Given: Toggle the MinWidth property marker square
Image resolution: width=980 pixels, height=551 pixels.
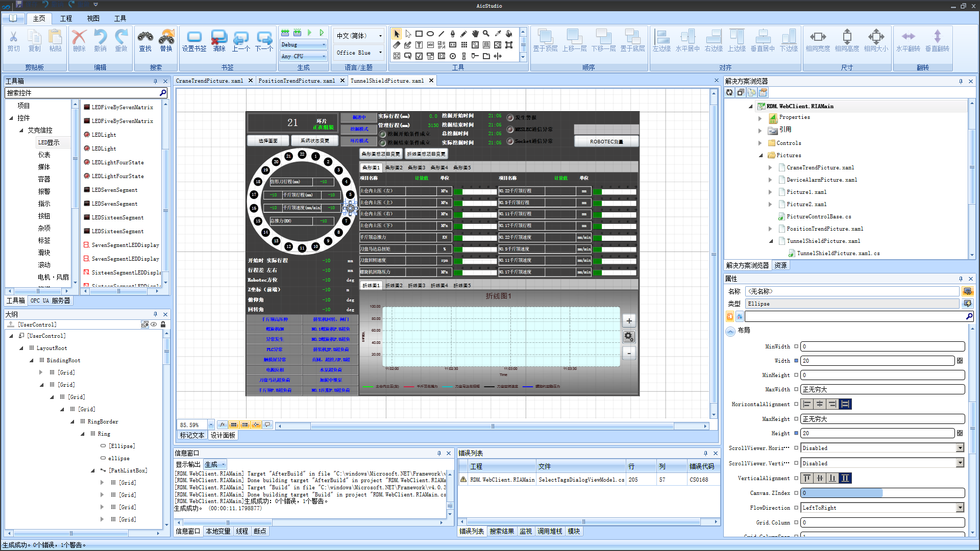Looking at the screenshot, I should tap(796, 346).
